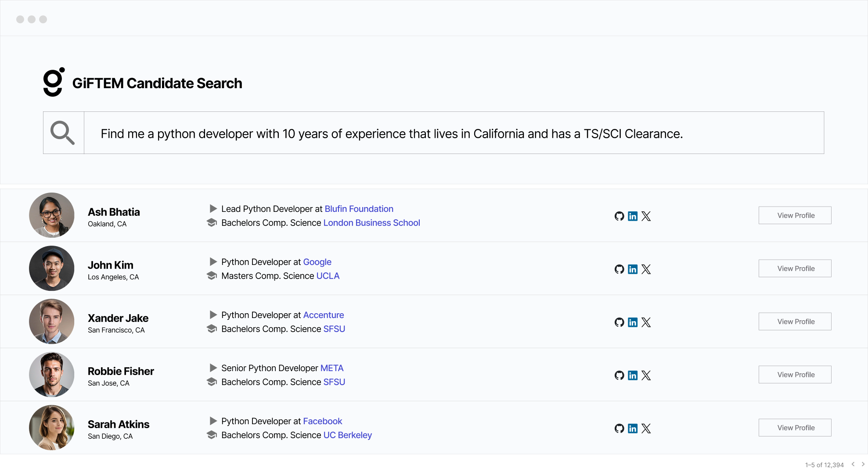Viewport: 868px width, 472px height.
Task: View Profile for John Kim
Action: [x=795, y=268]
